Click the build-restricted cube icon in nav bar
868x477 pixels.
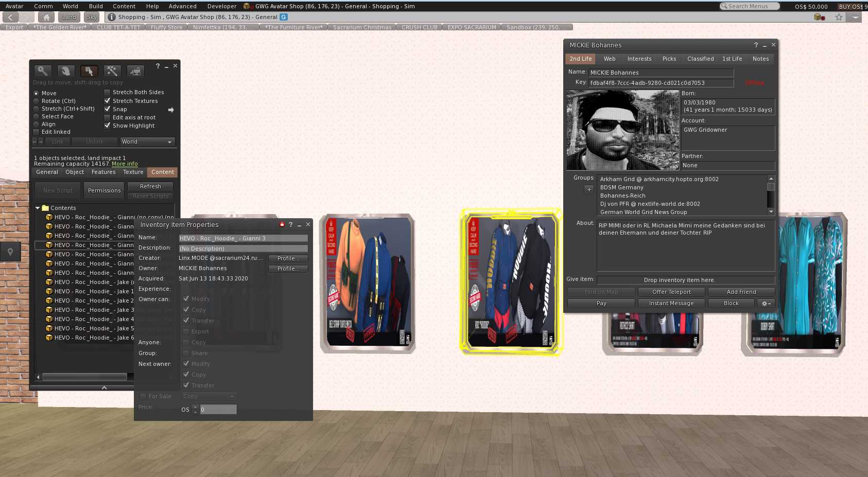coord(819,17)
